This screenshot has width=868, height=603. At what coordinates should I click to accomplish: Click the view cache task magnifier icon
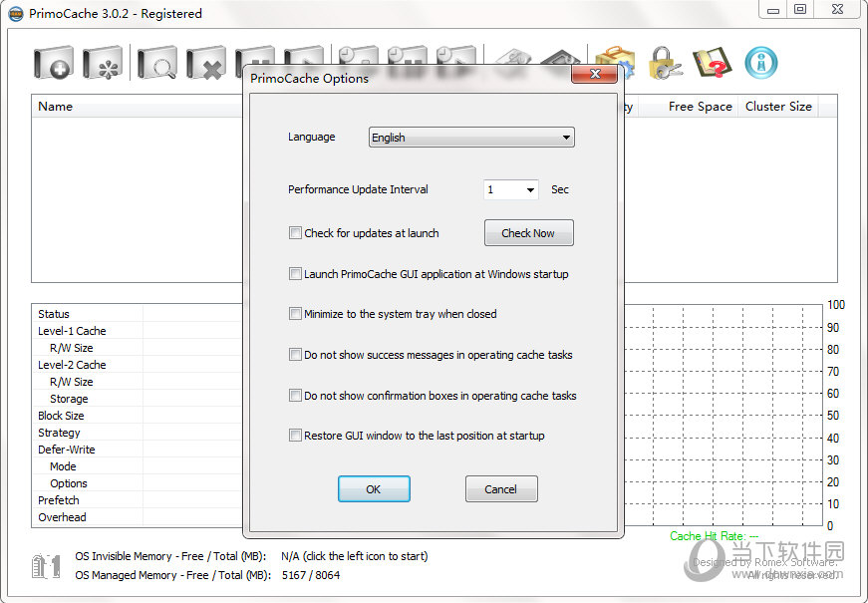(x=157, y=63)
